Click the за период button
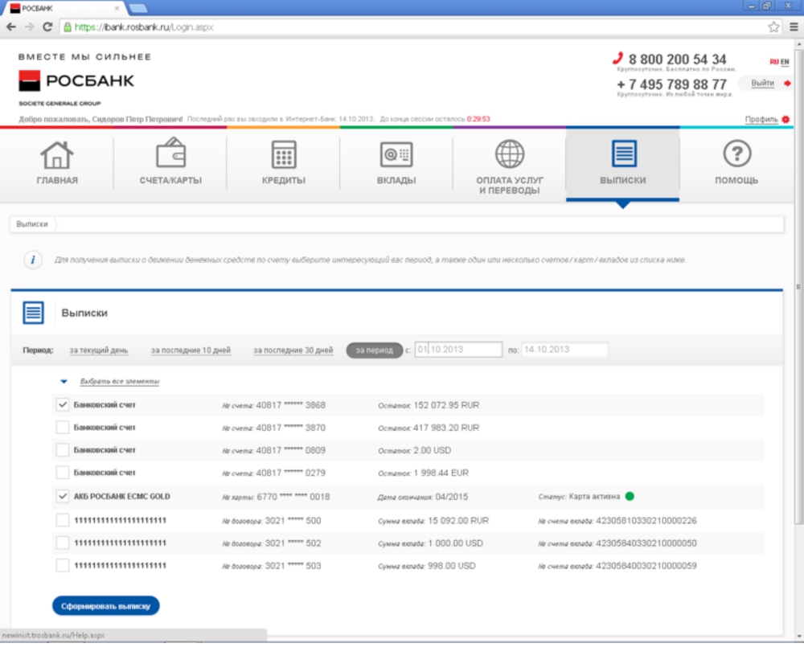Viewport: 804px width, 672px height. (x=375, y=350)
